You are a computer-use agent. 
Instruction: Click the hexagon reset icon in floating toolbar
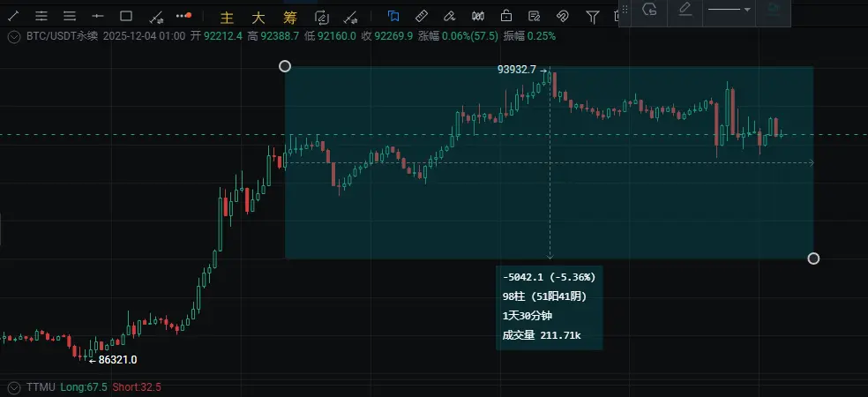(x=649, y=10)
